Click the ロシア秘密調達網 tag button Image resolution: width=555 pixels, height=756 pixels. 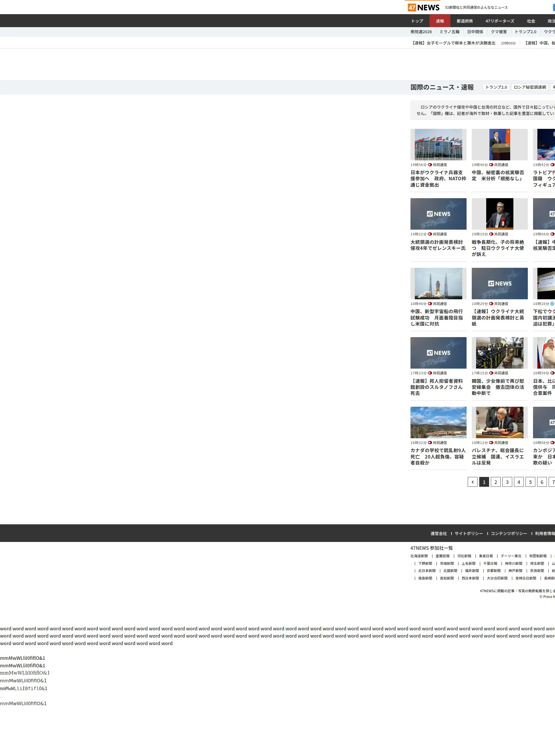(530, 87)
